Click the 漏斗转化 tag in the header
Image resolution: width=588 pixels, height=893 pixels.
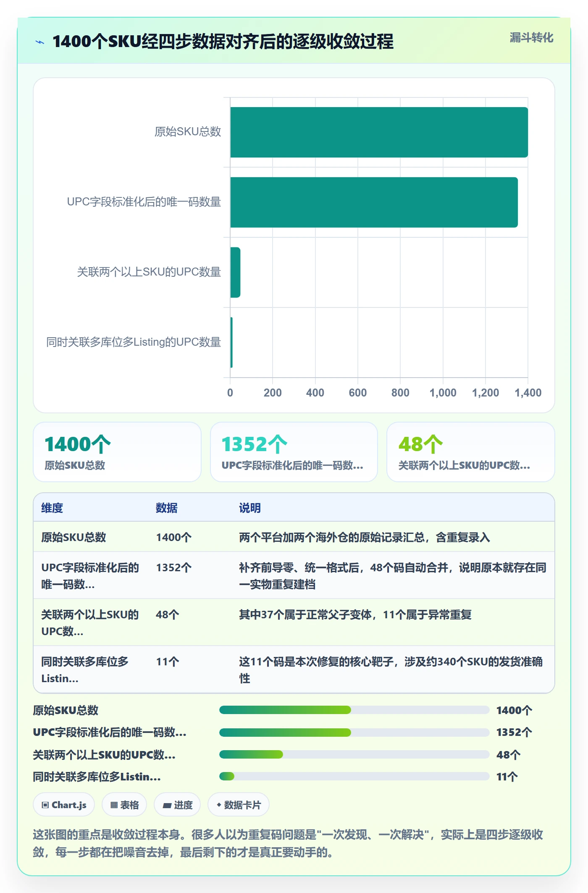coord(531,38)
